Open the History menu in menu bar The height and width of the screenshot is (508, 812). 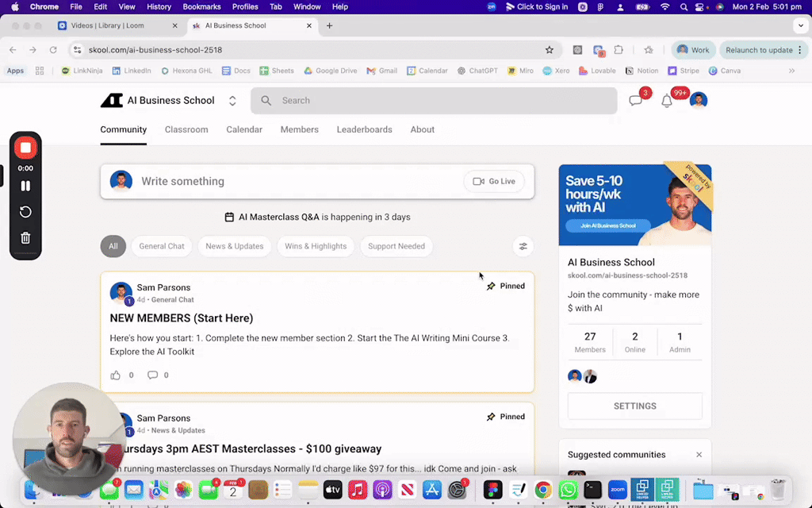(x=159, y=6)
